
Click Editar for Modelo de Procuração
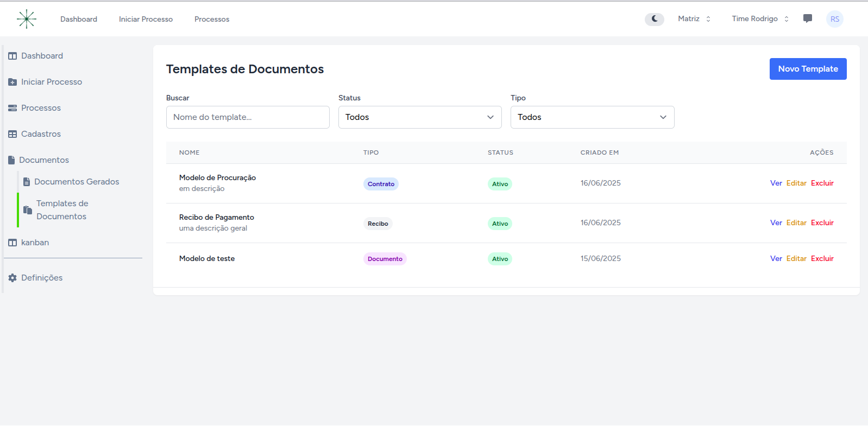[x=796, y=183]
